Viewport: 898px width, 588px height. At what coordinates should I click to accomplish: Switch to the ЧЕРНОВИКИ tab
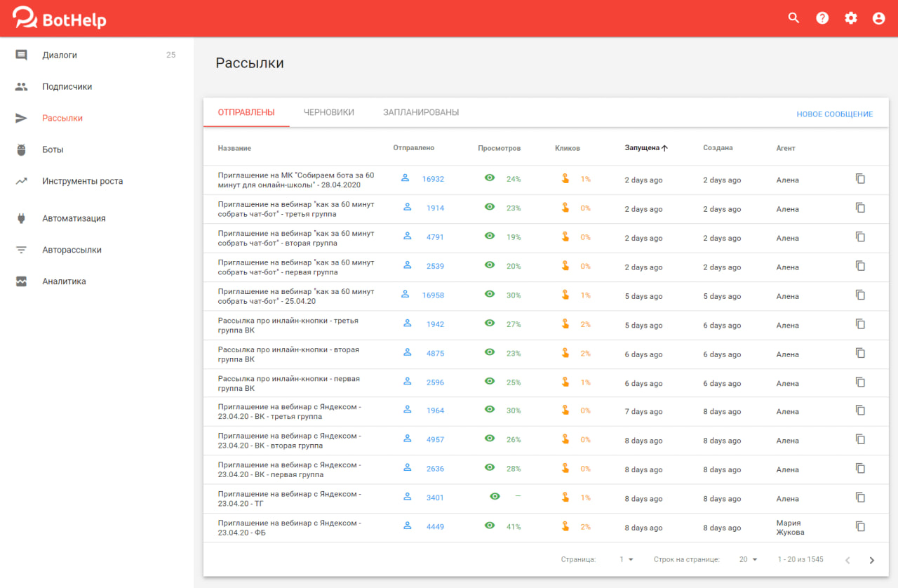329,112
